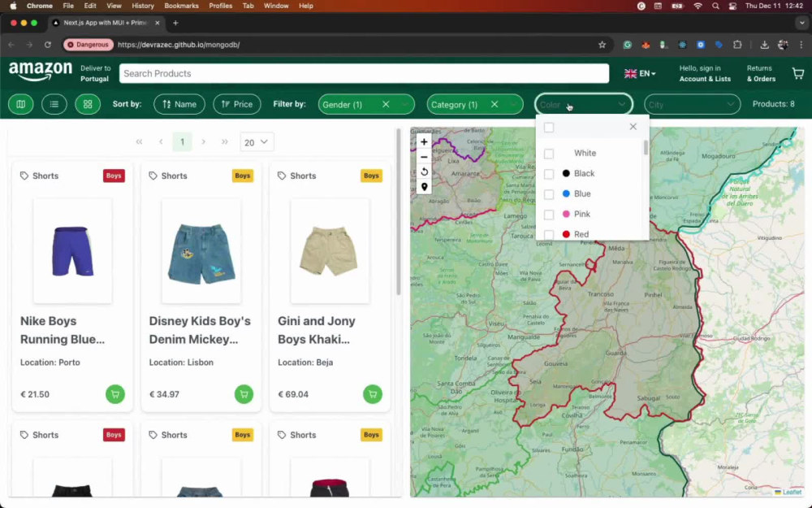Open Chrome extensions puzzle icon
Viewport: 812px width, 508px height.
pos(737,45)
